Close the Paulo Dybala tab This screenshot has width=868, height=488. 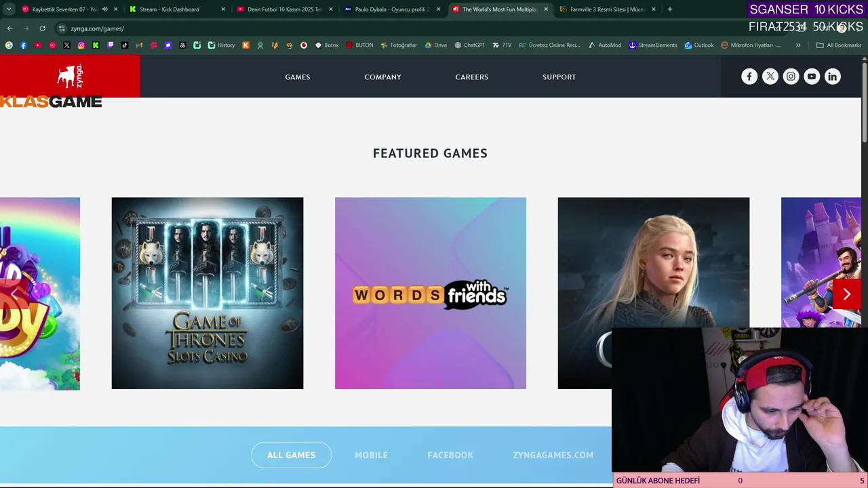(x=439, y=9)
